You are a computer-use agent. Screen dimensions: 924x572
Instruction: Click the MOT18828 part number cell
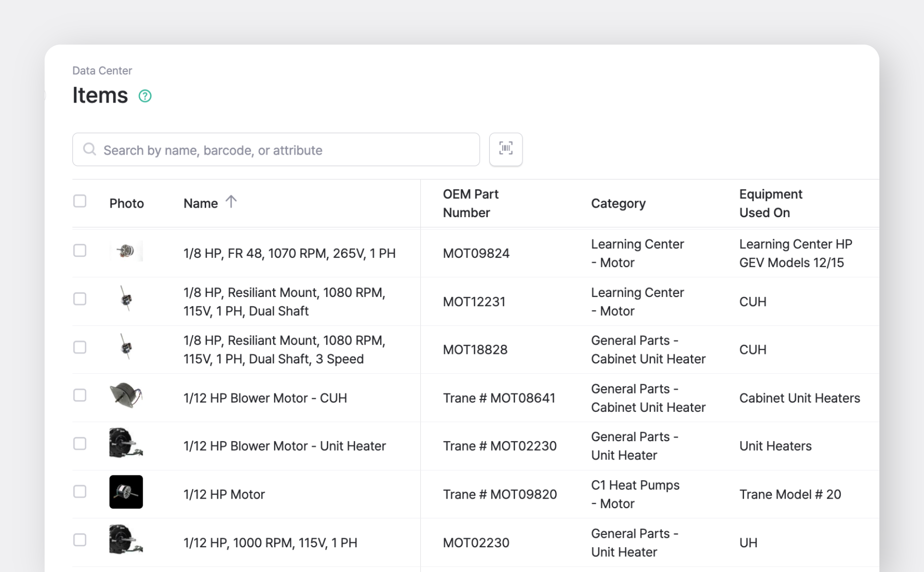[x=475, y=349]
